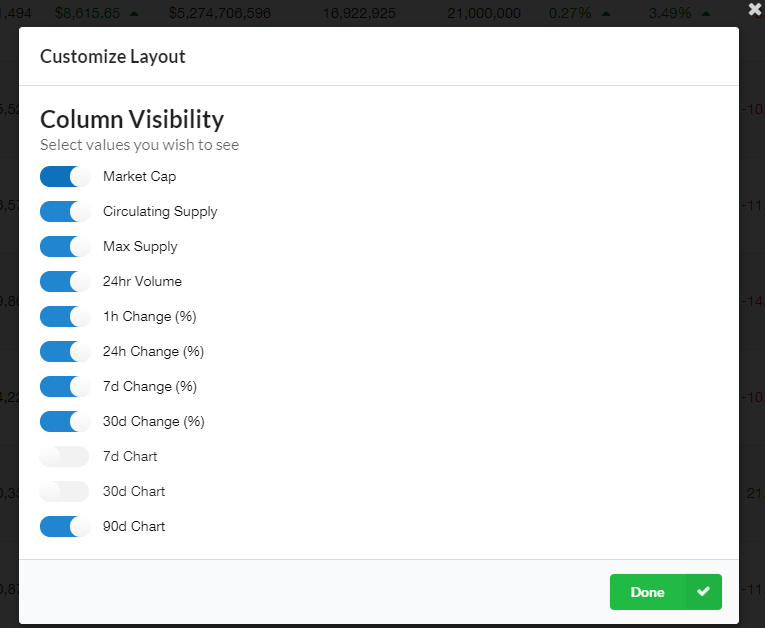Toggle off Market Cap column
This screenshot has width=765, height=628.
(65, 177)
